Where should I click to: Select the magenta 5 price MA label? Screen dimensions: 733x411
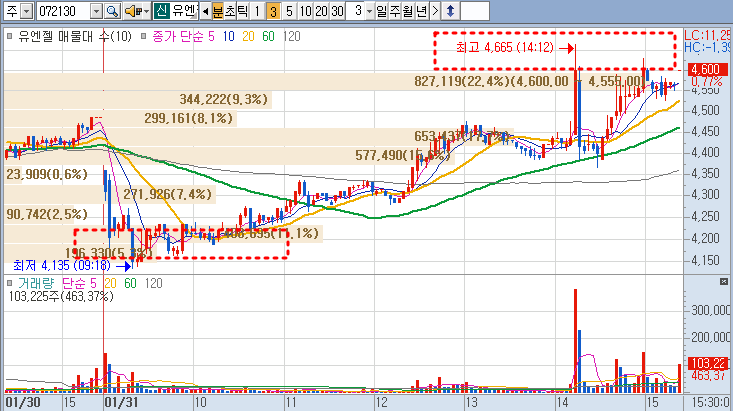click(211, 36)
